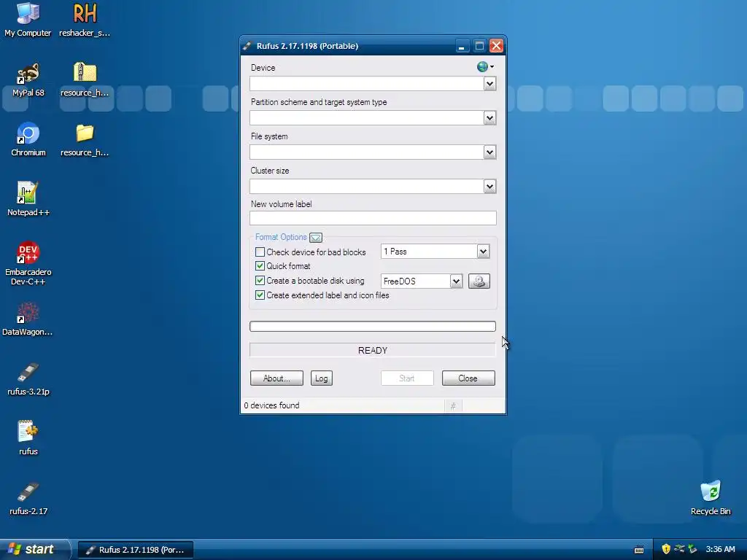Click the safely remove hardware tray icon

tap(692, 549)
